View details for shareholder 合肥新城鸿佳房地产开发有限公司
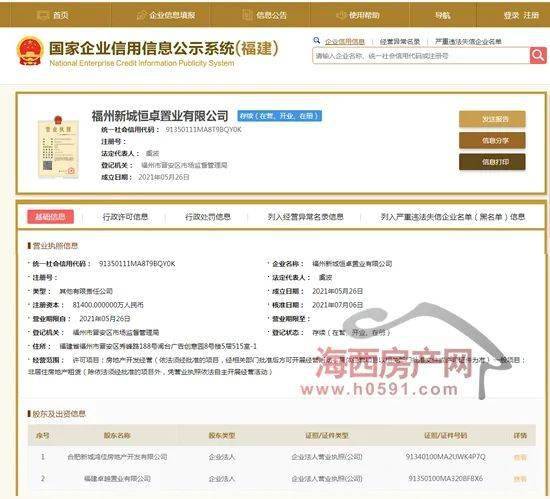This screenshot has height=499, width=550. point(520,457)
